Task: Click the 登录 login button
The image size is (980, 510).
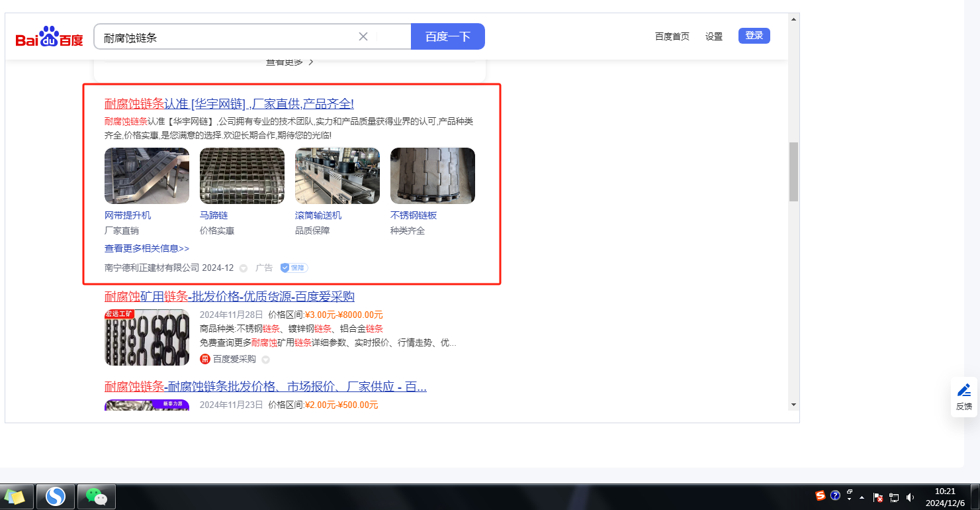Action: tap(754, 36)
